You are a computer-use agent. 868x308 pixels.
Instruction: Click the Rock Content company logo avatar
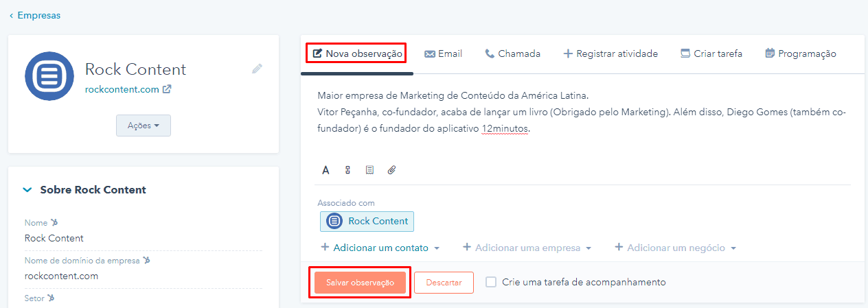(49, 75)
